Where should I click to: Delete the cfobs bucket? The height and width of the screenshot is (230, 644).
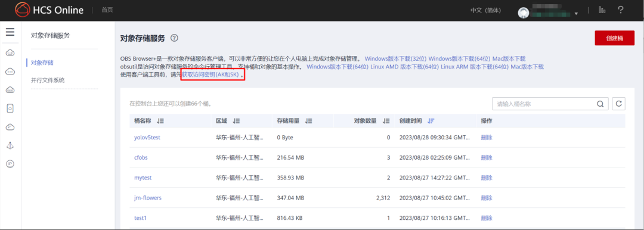(x=487, y=158)
